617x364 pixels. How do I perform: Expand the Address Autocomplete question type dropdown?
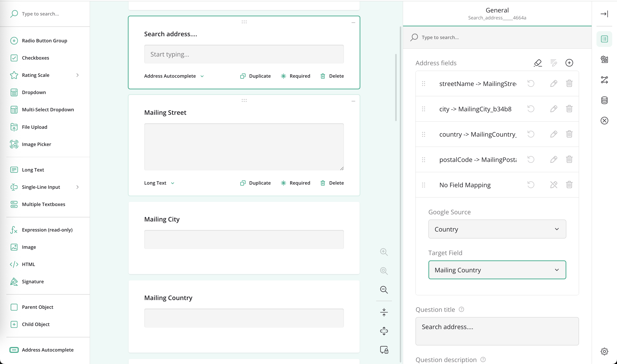[174, 76]
